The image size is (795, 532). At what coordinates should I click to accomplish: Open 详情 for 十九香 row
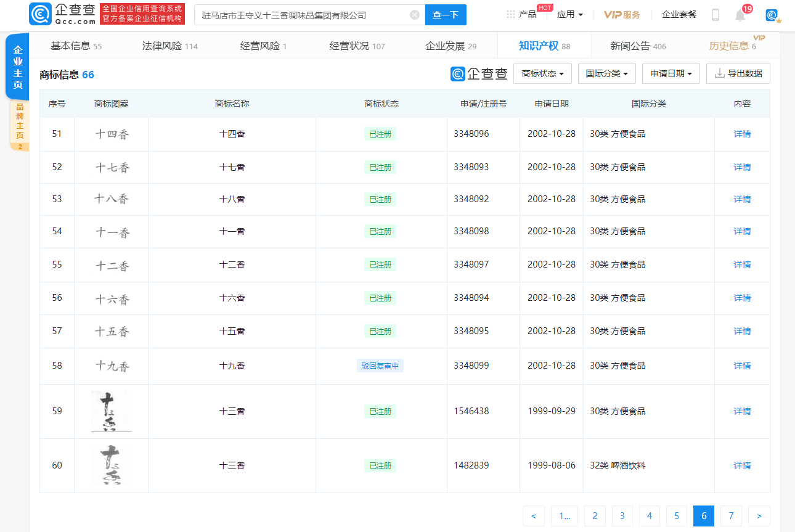click(743, 366)
